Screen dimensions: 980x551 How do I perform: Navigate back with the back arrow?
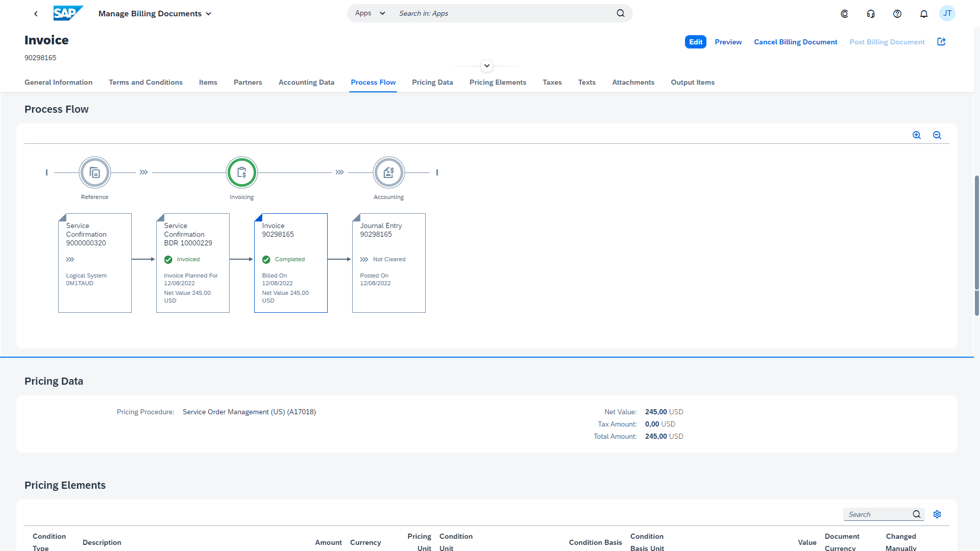(x=36, y=14)
